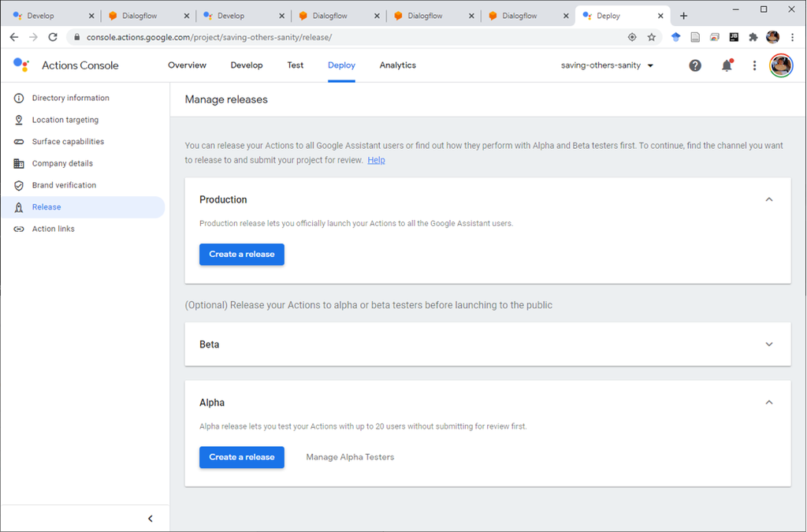
Task: Click the grey page extension icon
Action: tap(695, 37)
